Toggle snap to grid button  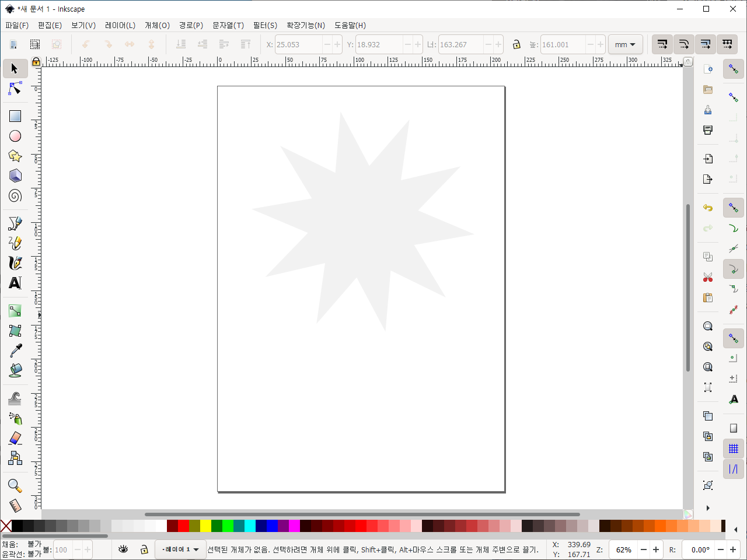[734, 449]
